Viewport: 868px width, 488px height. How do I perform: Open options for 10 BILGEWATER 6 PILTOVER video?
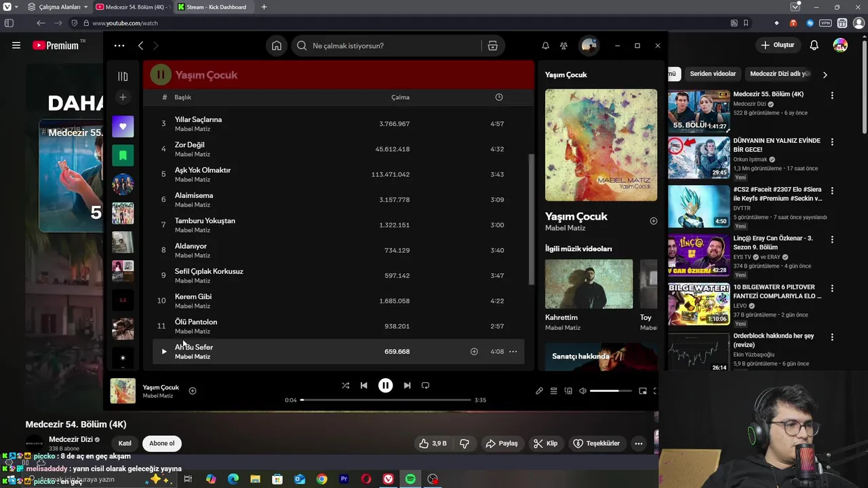click(x=832, y=289)
